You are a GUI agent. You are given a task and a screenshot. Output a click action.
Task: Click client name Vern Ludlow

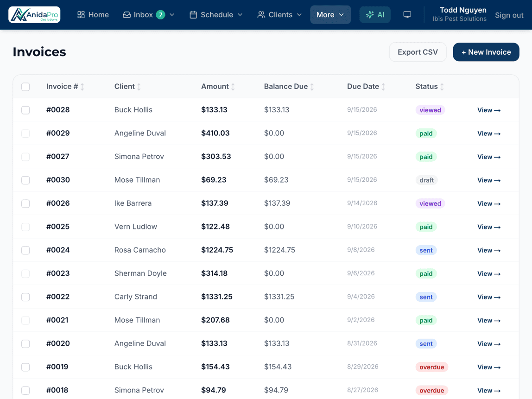tap(136, 227)
